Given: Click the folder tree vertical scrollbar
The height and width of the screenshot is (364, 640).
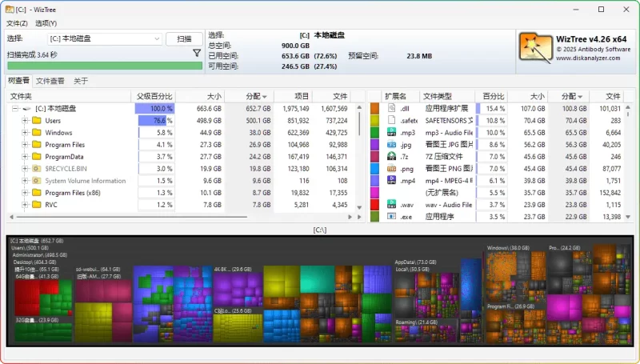Looking at the screenshot, I should click(359, 124).
